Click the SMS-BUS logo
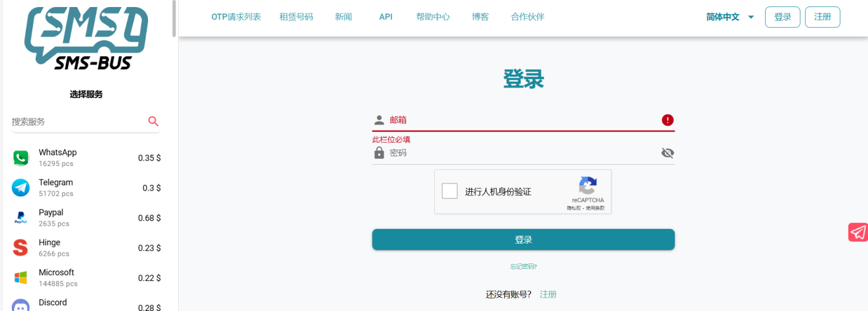The image size is (868, 311). [x=86, y=39]
